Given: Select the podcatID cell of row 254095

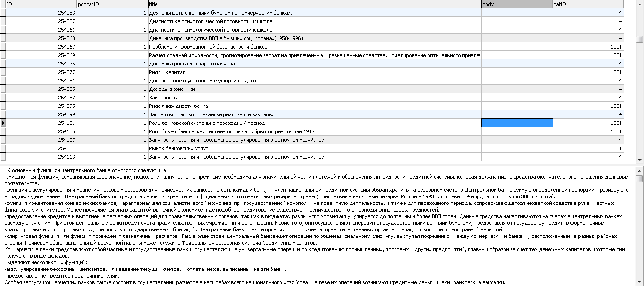Looking at the screenshot, I should point(112,106).
